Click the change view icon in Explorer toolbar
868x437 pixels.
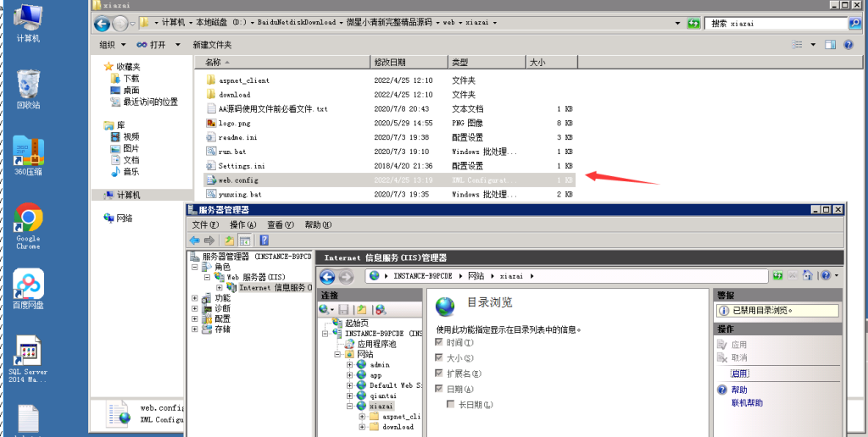coord(798,45)
